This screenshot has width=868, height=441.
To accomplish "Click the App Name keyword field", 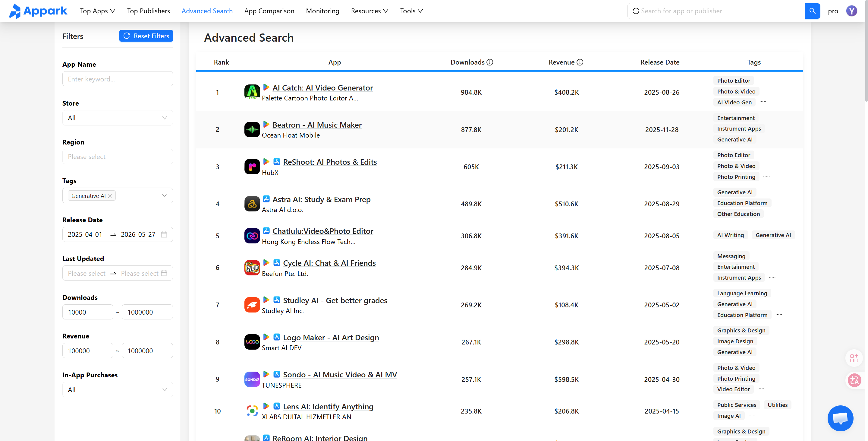I will tap(118, 79).
